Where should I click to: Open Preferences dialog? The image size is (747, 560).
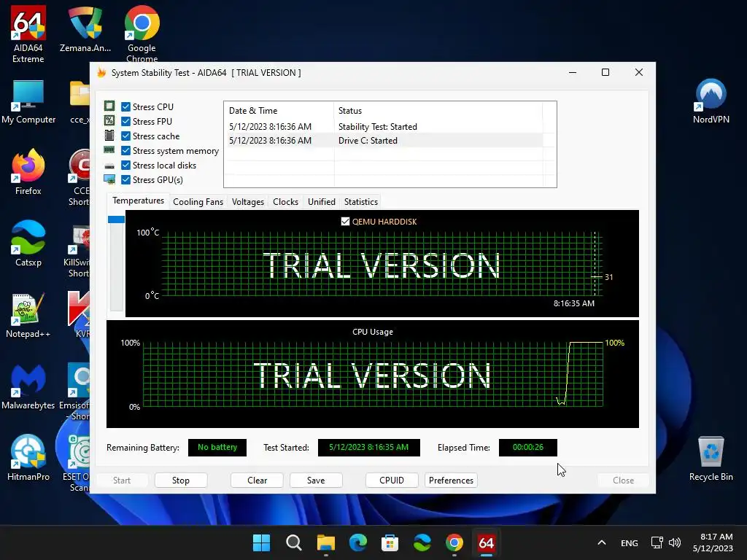(451, 480)
